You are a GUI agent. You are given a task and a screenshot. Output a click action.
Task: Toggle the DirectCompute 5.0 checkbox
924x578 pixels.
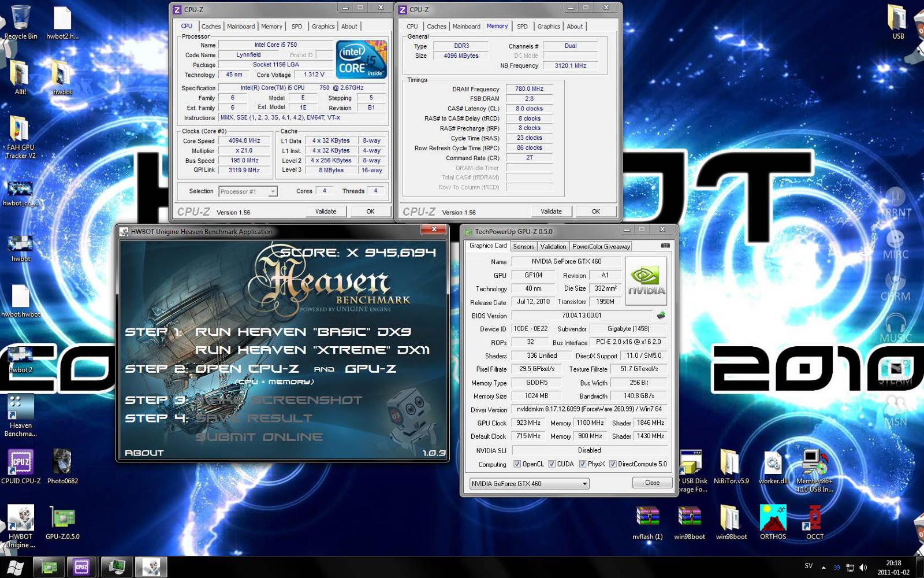tap(613, 464)
